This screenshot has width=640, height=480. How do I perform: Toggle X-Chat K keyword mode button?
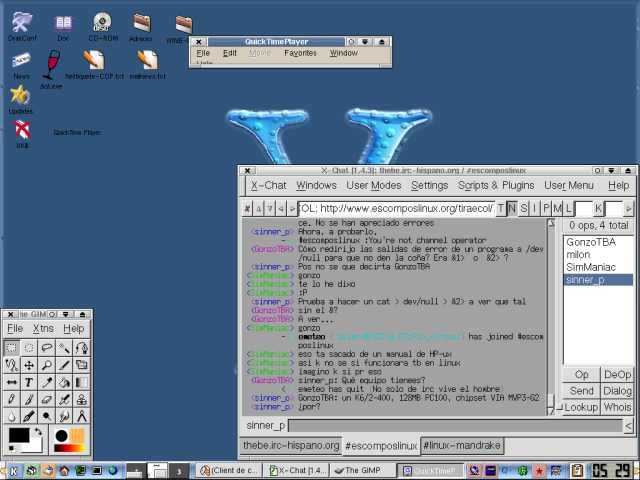[598, 208]
